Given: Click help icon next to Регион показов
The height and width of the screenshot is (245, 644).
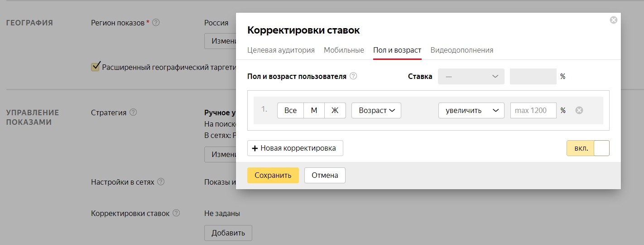Looking at the screenshot, I should coord(156,23).
